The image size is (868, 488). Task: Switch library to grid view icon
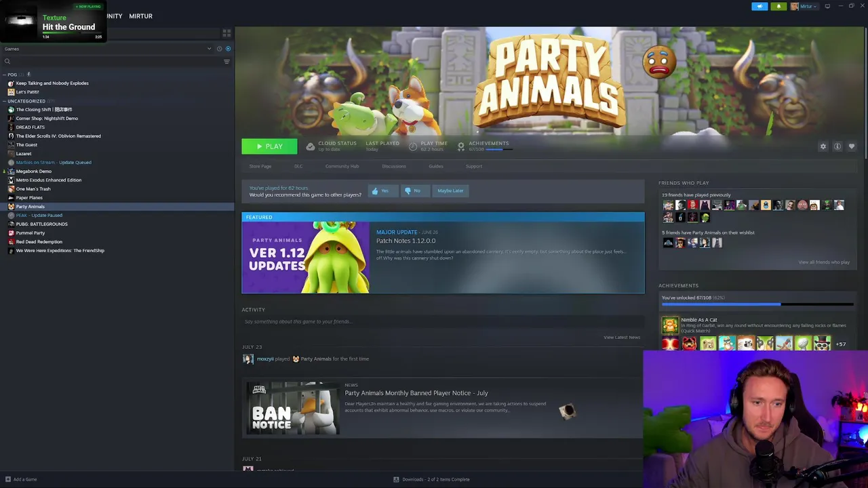coord(226,33)
